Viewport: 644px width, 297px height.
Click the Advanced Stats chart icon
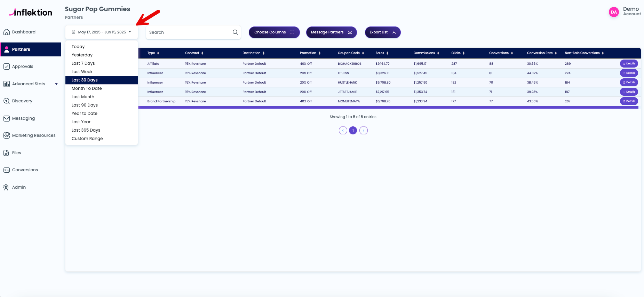click(6, 84)
